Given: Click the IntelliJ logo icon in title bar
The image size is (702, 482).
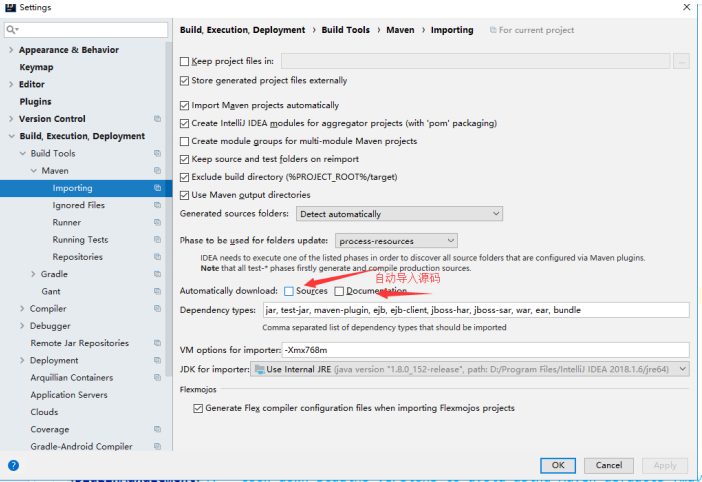Looking at the screenshot, I should click(10, 7).
